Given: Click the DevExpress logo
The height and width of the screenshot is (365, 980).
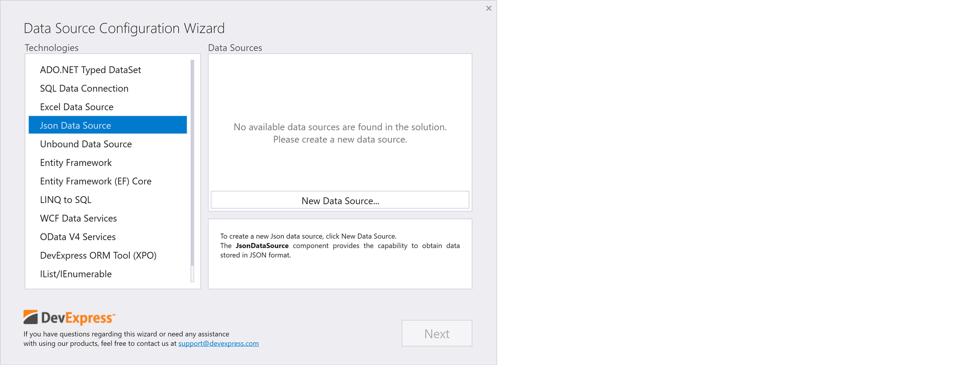Looking at the screenshot, I should click(69, 317).
